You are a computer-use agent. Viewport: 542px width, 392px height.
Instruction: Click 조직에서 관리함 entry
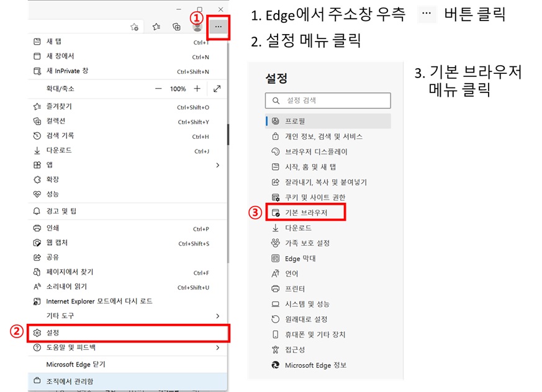click(x=127, y=381)
